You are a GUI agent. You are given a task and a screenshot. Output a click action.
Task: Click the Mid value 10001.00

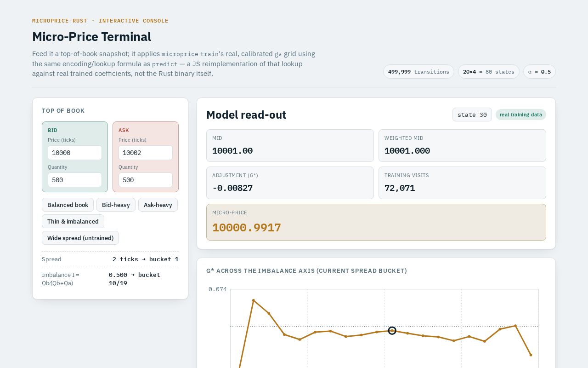232,151
